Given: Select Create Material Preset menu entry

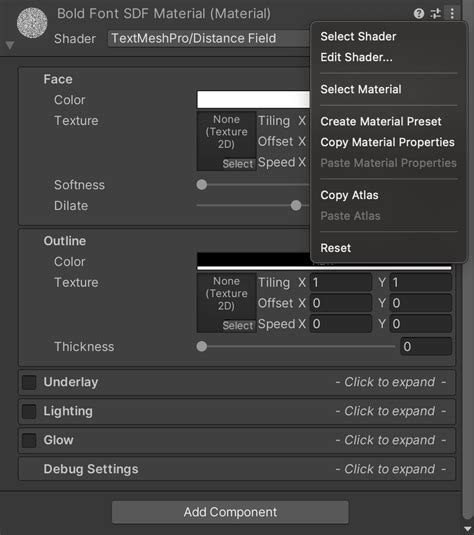Looking at the screenshot, I should tap(381, 121).
